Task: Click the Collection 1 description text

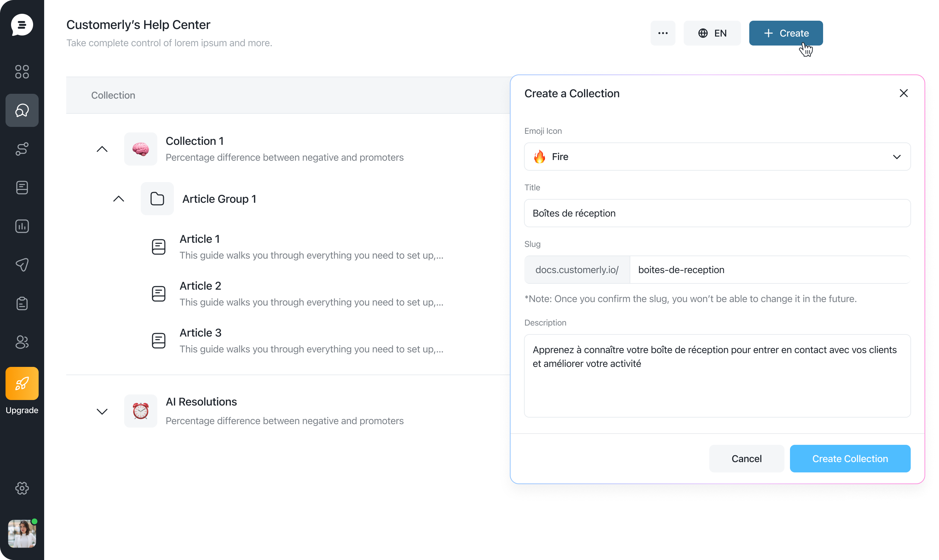Action: [x=285, y=157]
